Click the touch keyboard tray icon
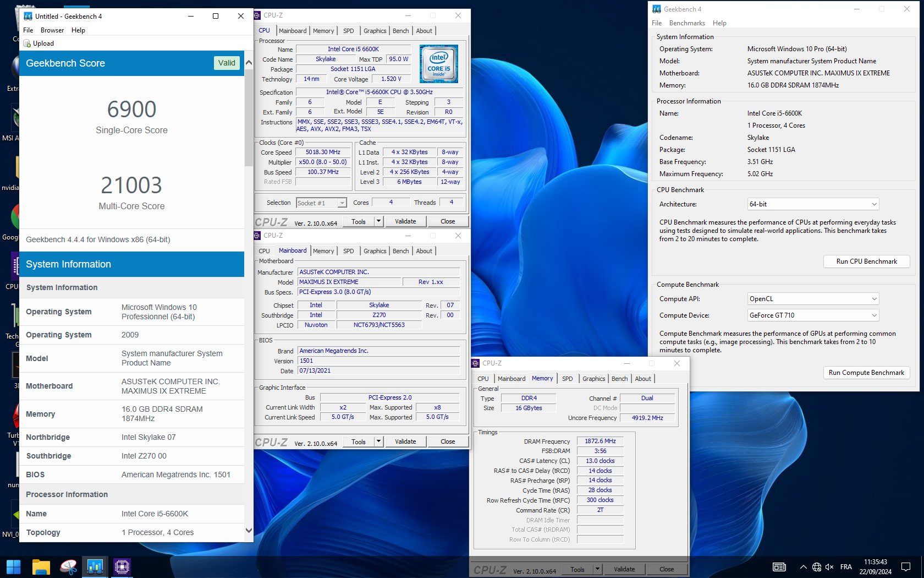Viewport: 924px width, 578px height. (x=779, y=567)
